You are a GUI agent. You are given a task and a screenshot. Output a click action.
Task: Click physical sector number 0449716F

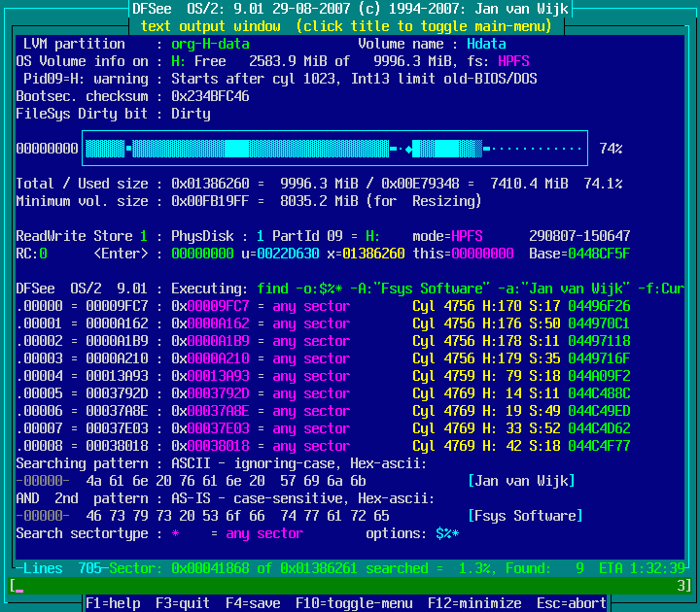tap(599, 358)
